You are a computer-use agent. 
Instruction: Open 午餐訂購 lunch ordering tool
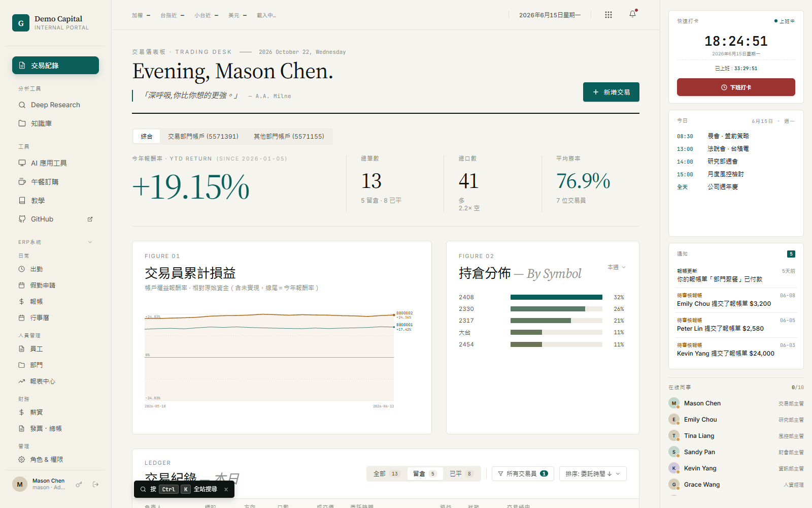point(55,182)
